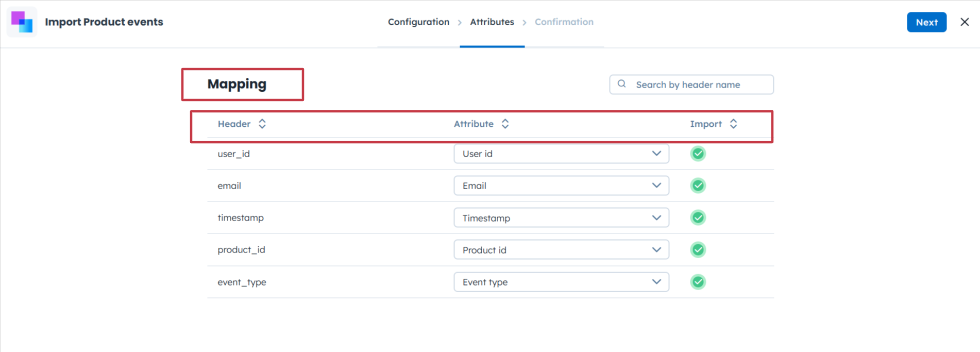980x352 pixels.
Task: Select the Confirmation step
Action: point(564,22)
